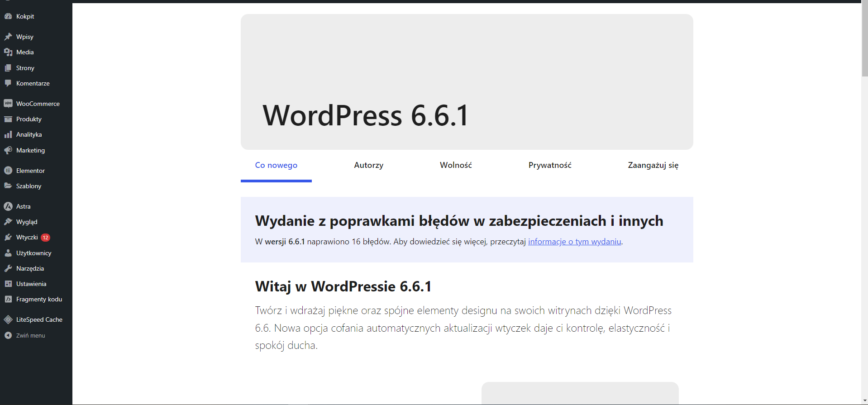Open the Marketing menu label

[x=30, y=150]
